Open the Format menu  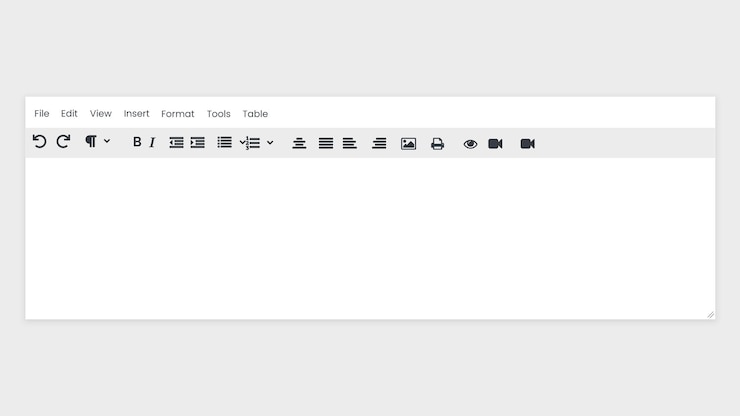[177, 114]
